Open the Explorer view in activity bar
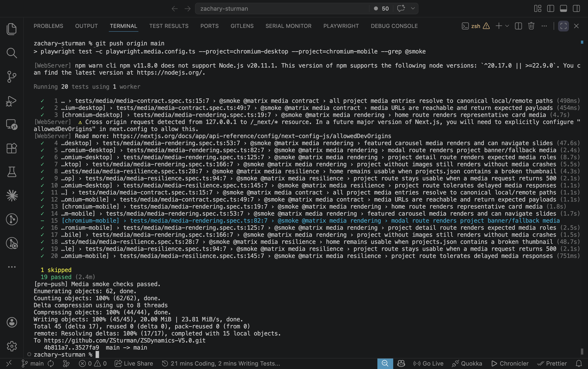Screen dimensions: 588x369 click(x=12, y=29)
